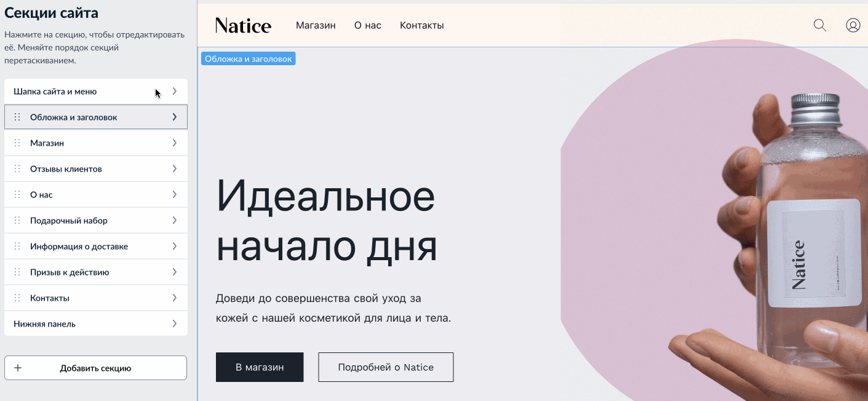
Task: Click the plus icon on Добавить секцию
Action: point(18,368)
